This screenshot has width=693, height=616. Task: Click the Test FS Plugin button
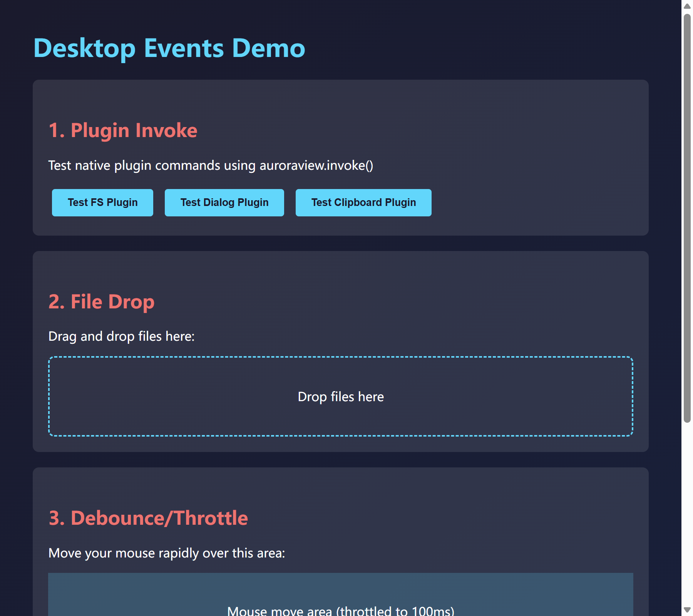pos(102,203)
